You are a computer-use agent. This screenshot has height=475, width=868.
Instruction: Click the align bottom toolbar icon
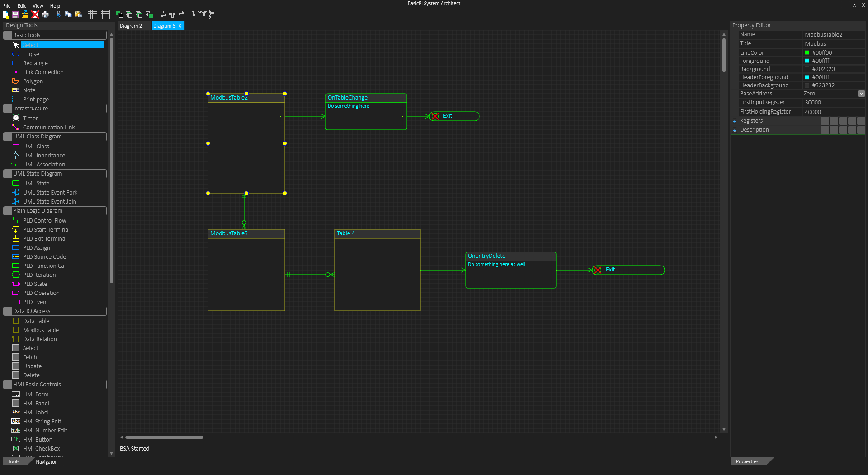pyautogui.click(x=193, y=14)
